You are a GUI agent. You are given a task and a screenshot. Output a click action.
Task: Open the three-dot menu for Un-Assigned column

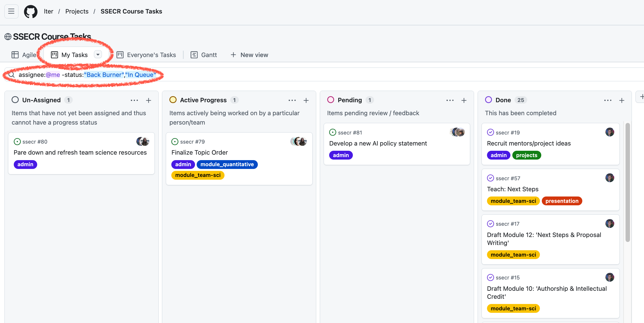click(x=134, y=100)
